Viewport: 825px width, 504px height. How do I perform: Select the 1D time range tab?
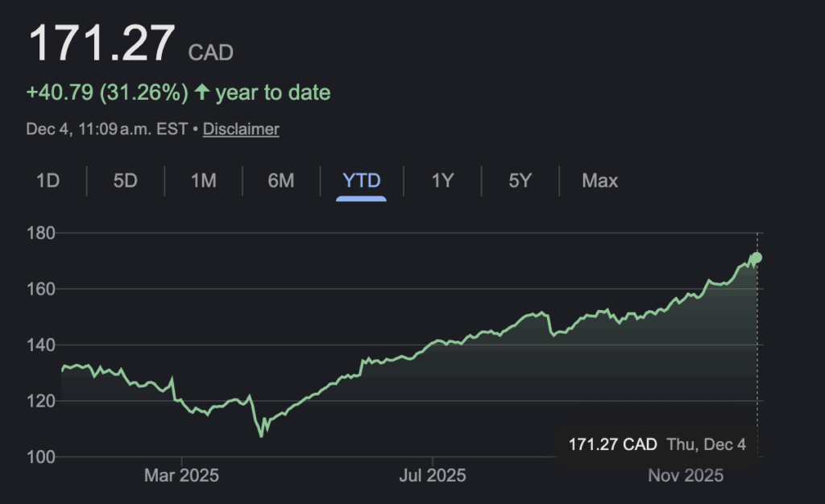[48, 180]
